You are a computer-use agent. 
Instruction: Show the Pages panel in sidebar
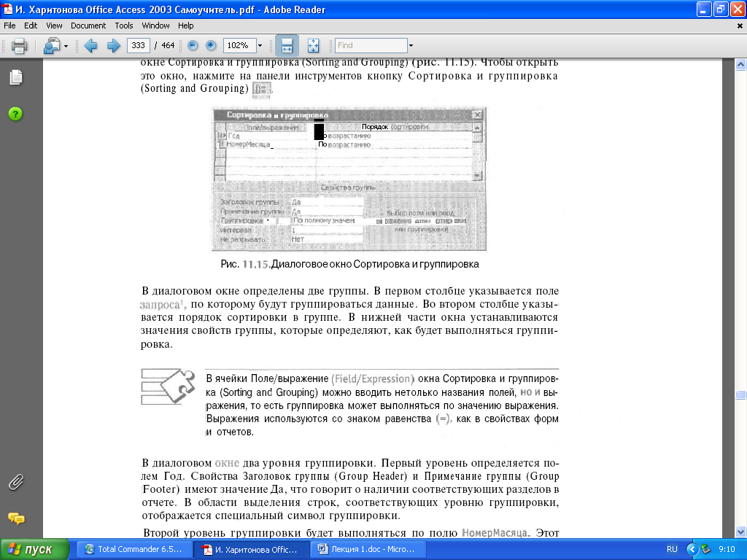coord(16,77)
